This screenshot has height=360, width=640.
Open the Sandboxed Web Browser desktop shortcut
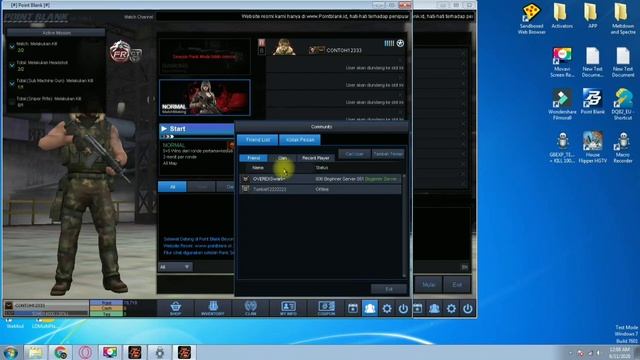[531, 18]
